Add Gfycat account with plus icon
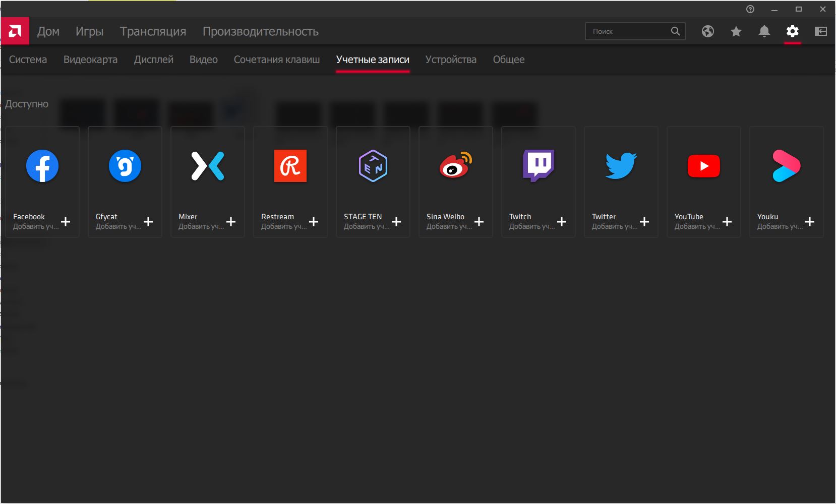 coord(148,222)
